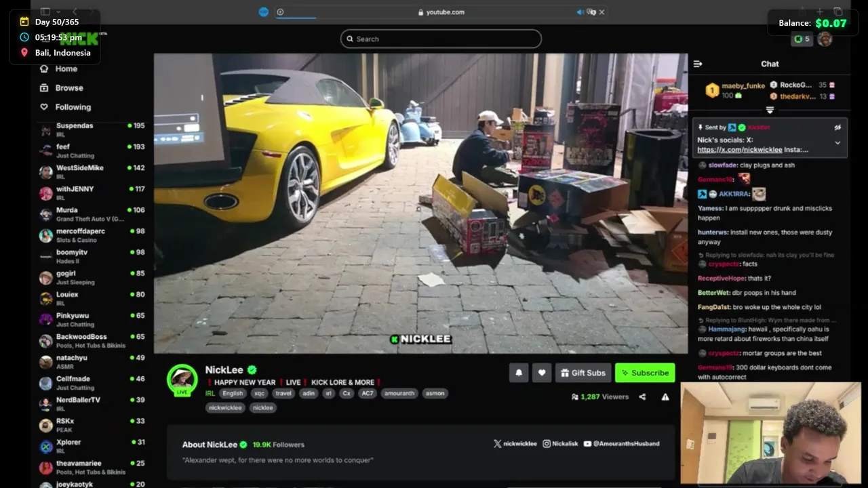The height and width of the screenshot is (488, 868).
Task: Open theavamariee channel in sidebar
Action: point(92,467)
